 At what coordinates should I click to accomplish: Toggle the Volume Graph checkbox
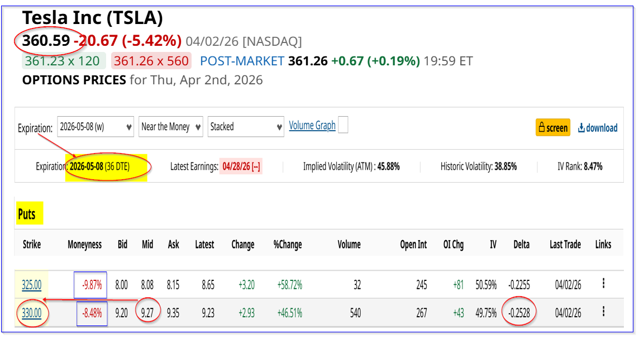(x=343, y=125)
